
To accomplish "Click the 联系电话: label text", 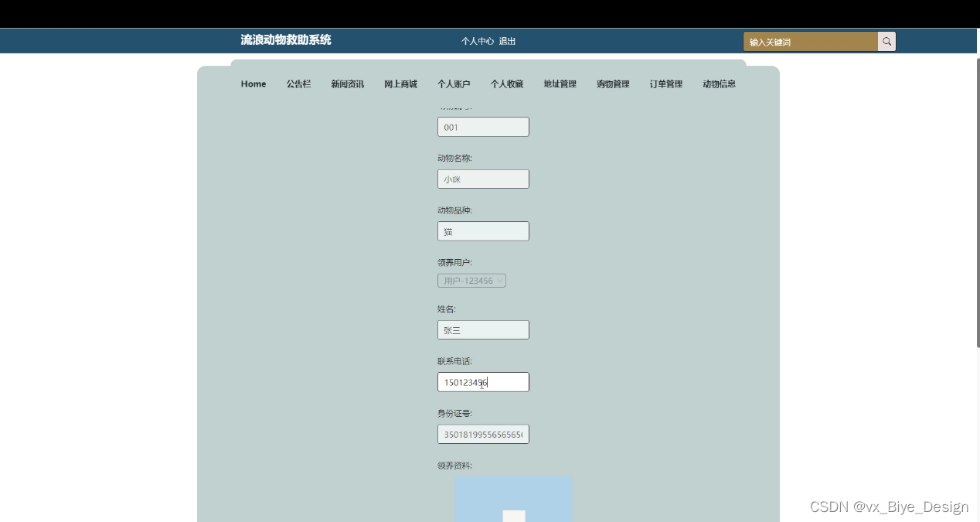I will [x=454, y=361].
